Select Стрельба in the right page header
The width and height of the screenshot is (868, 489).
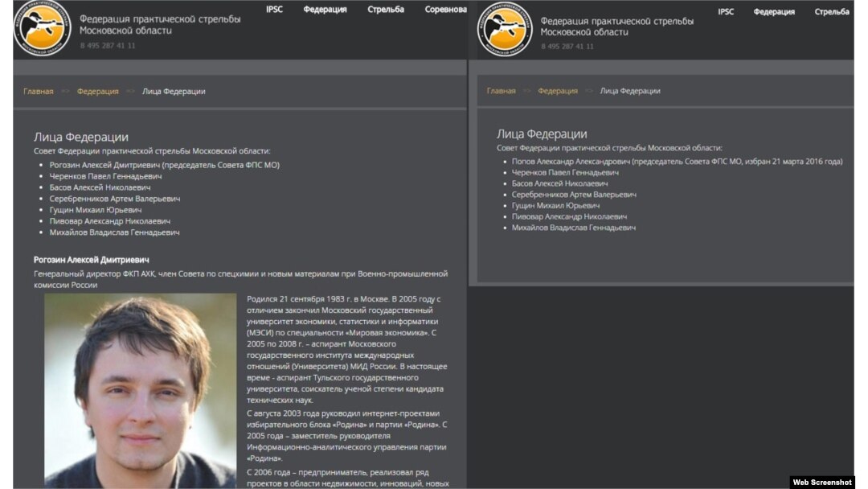pyautogui.click(x=832, y=12)
